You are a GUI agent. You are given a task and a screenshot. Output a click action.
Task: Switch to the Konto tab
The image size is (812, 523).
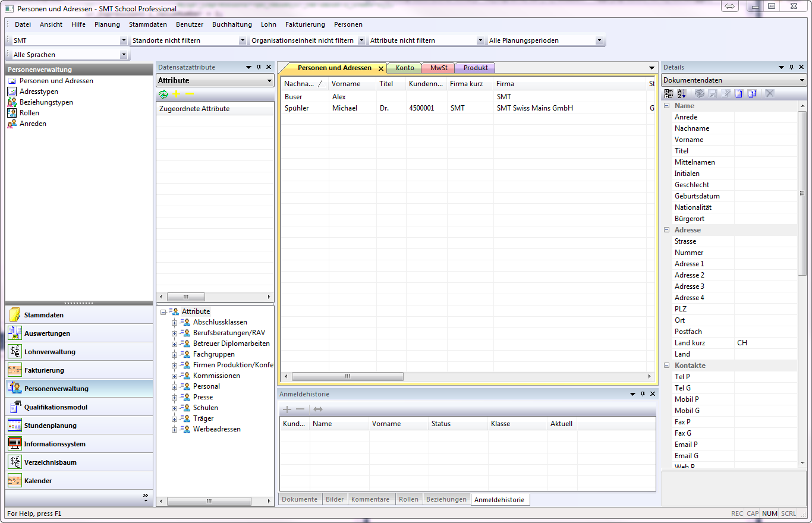[x=404, y=68]
